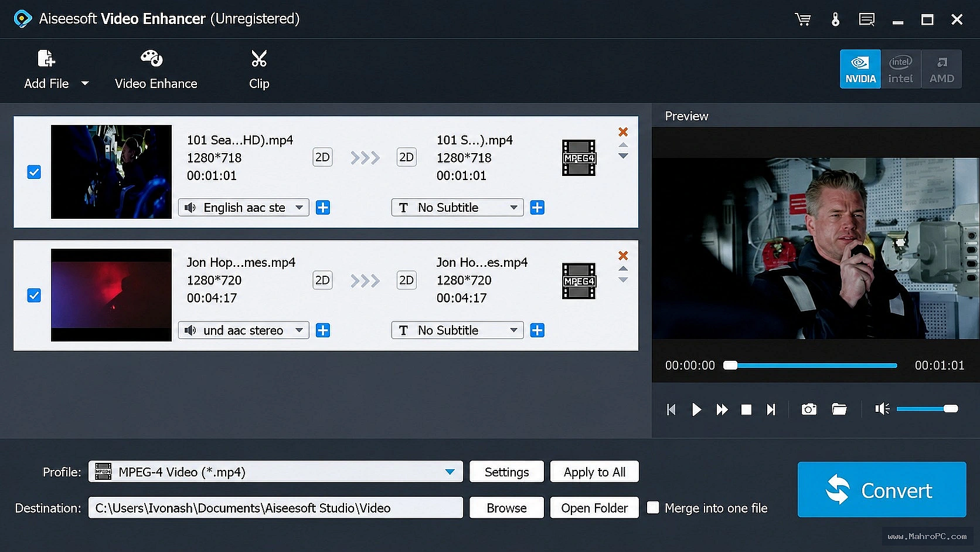Open the Profile MPEG-4 Video dropdown
This screenshot has width=980, height=552.
tap(275, 472)
